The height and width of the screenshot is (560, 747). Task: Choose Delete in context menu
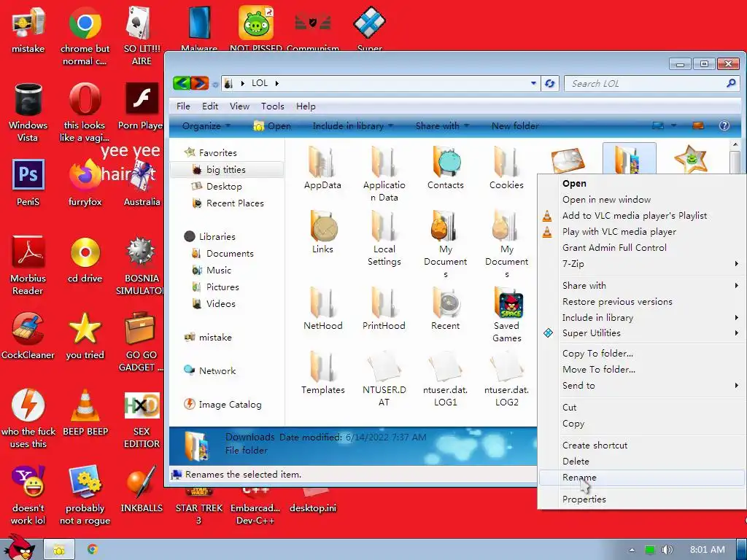643,461
